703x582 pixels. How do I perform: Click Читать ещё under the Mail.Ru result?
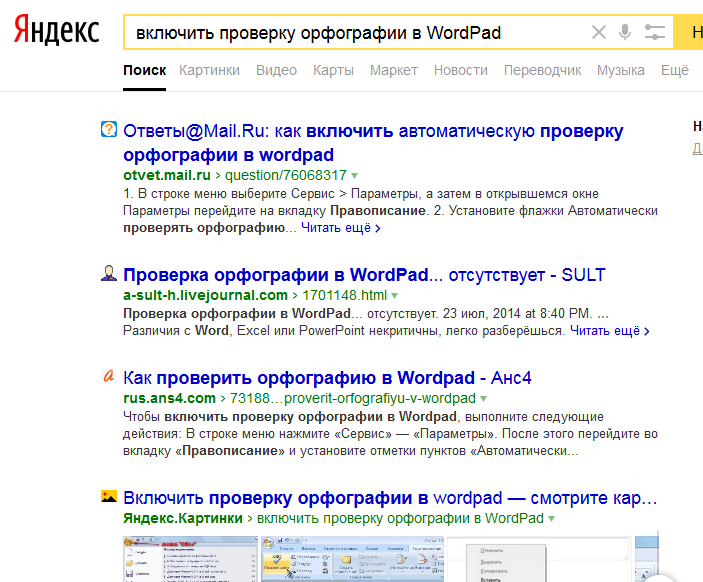point(340,228)
